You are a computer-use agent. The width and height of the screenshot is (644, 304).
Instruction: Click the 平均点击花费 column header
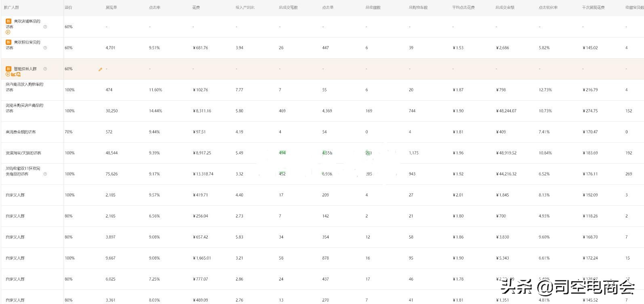click(463, 7)
